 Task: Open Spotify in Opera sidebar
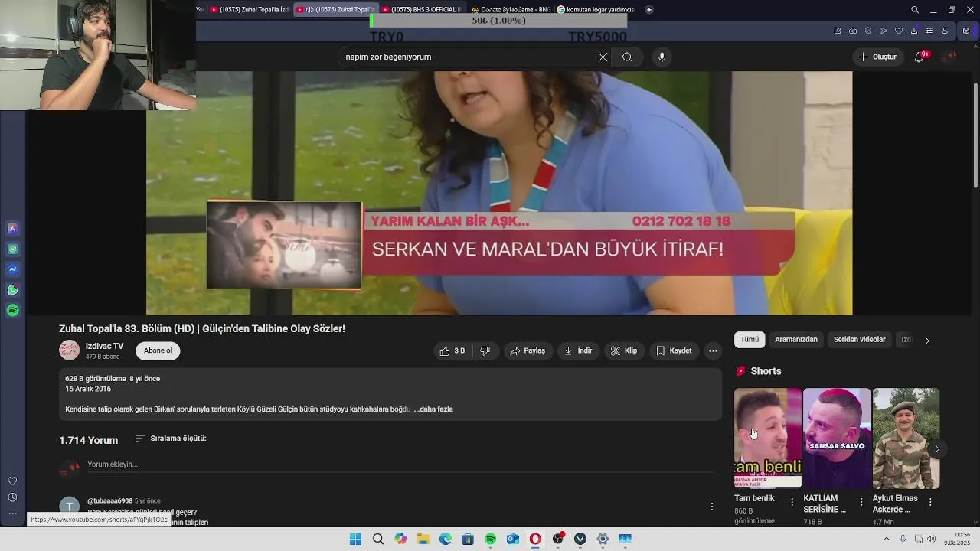click(12, 311)
